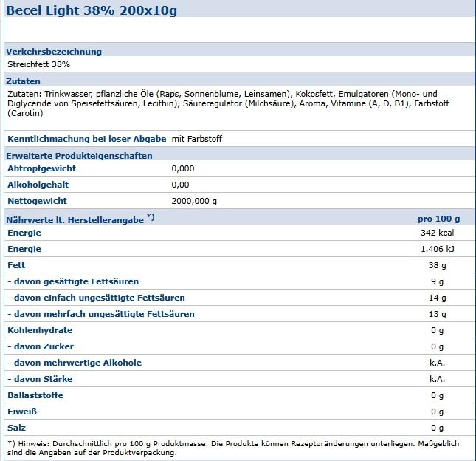Click the label "Kenntlichmachung bei loser Abgabe"
Screen dimensions: 476x461
tap(87, 139)
